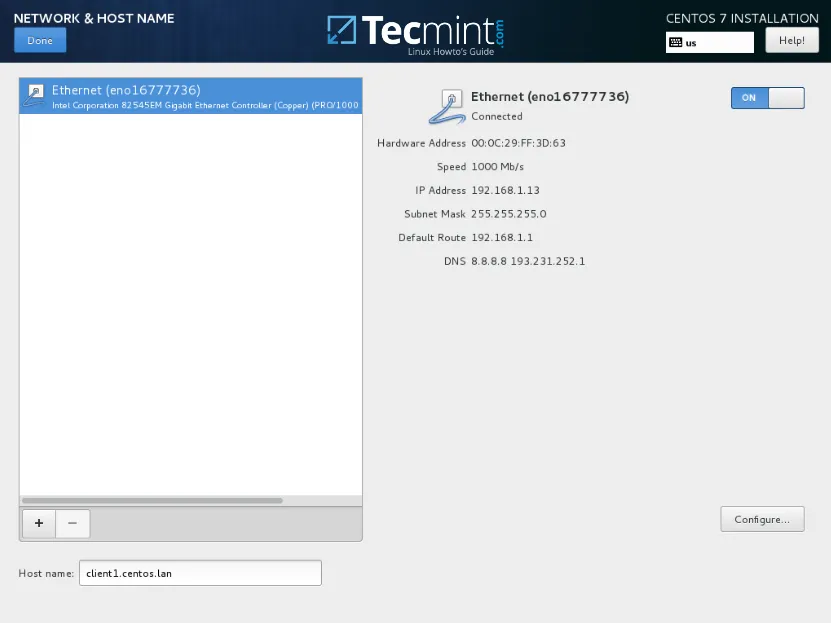
Task: Click the Host name input field showing client1.centos.lan
Action: point(200,572)
